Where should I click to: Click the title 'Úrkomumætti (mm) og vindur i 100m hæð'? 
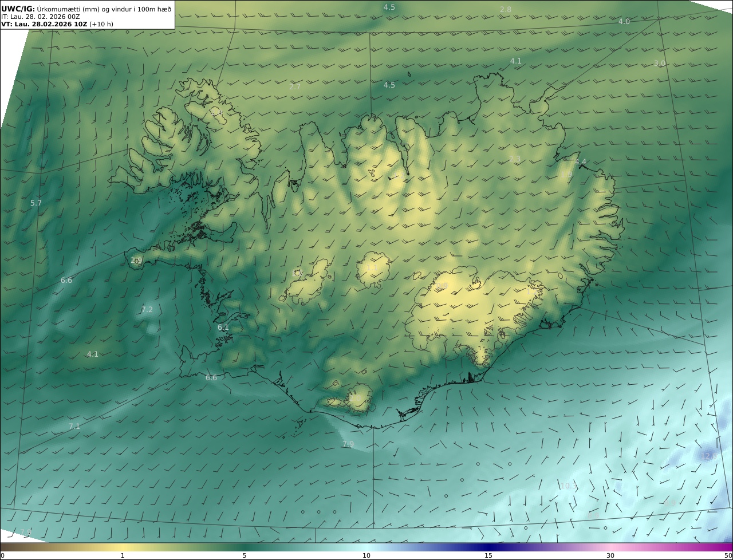[x=104, y=9]
